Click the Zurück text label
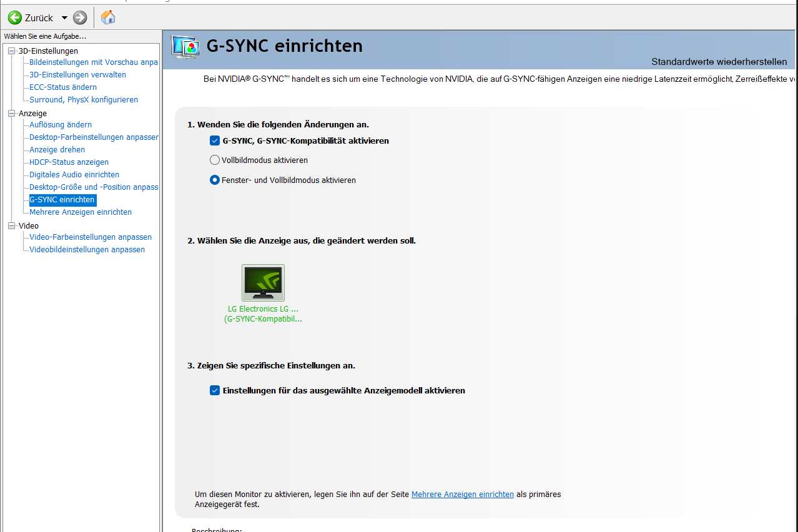The width and height of the screenshot is (798, 532). point(39,18)
